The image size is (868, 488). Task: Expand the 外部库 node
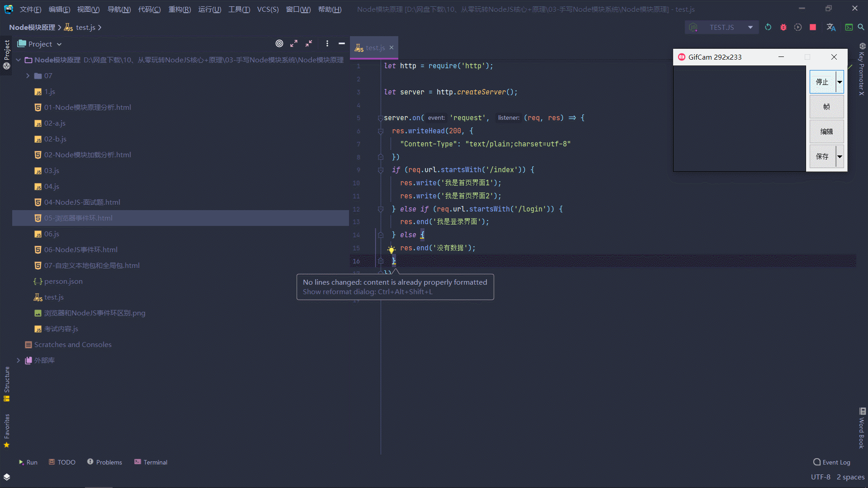point(19,360)
